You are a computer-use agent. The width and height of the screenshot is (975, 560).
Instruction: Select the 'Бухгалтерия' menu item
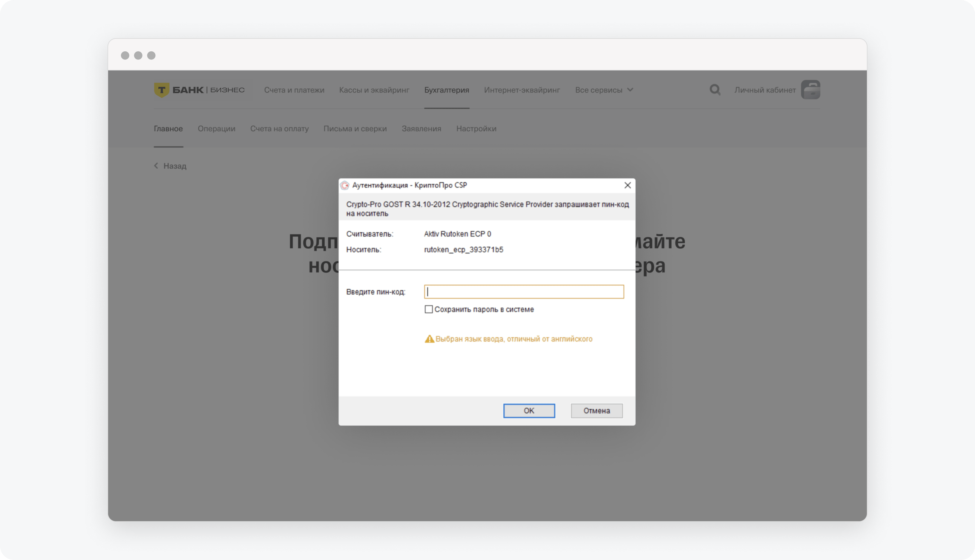[x=447, y=90]
